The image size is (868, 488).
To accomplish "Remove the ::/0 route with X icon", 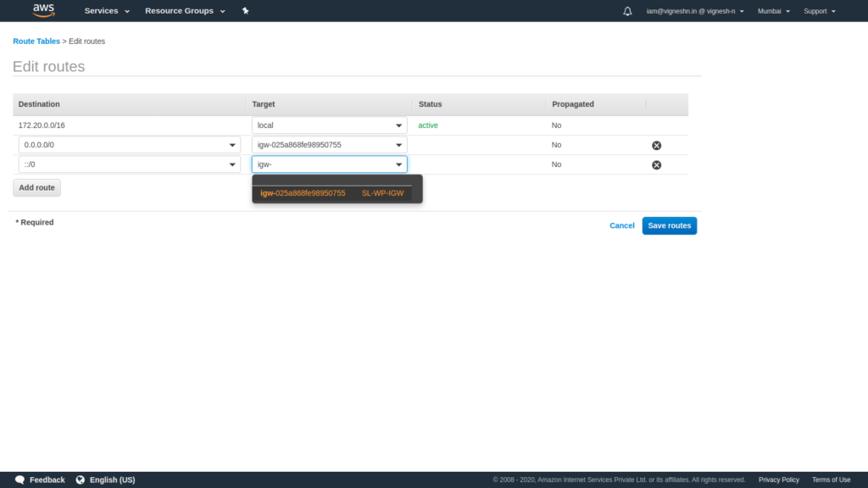I will tap(657, 165).
